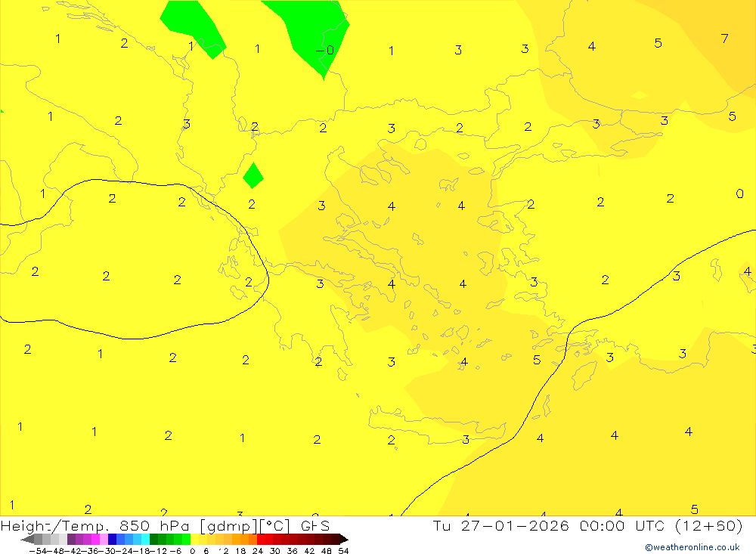Click the -30 label on the color scale
This screenshot has height=554, width=756.
[108, 551]
